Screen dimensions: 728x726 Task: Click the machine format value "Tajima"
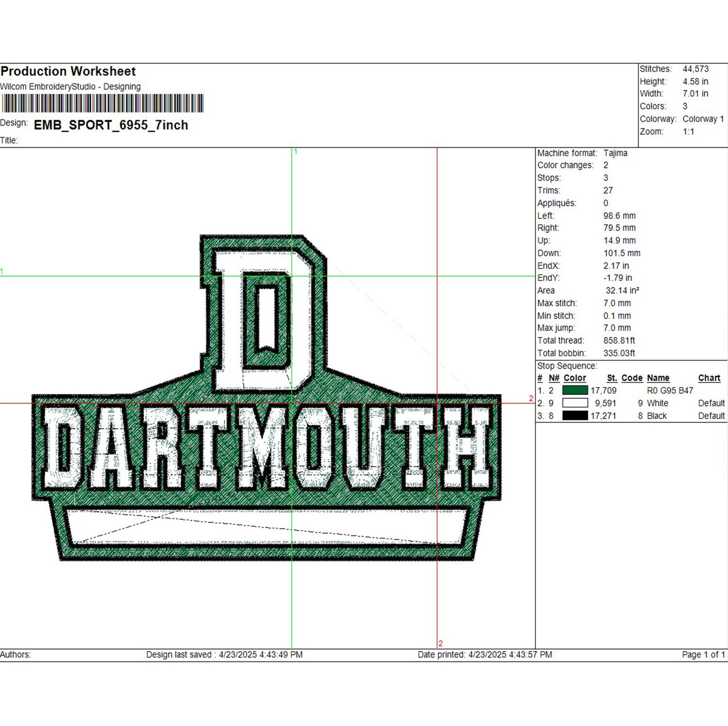[615, 153]
